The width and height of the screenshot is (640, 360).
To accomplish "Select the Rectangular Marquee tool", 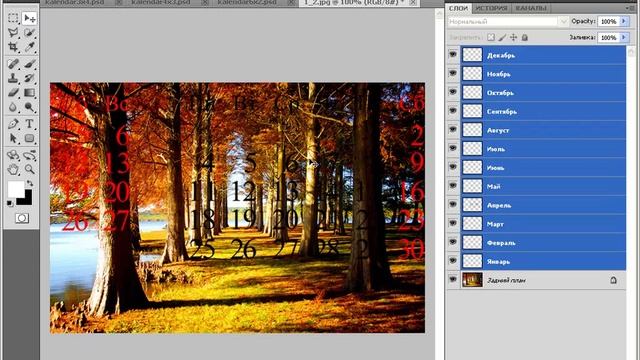I will [13, 18].
